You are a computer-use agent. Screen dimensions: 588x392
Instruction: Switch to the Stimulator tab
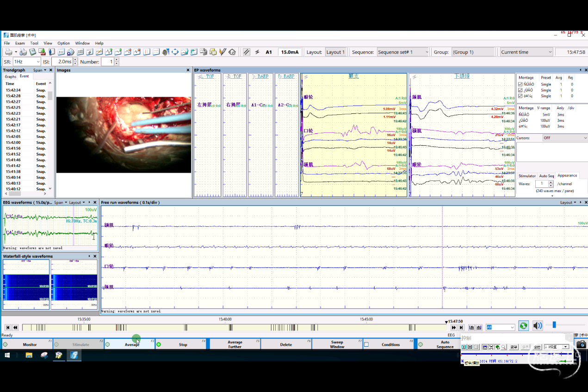pos(526,176)
